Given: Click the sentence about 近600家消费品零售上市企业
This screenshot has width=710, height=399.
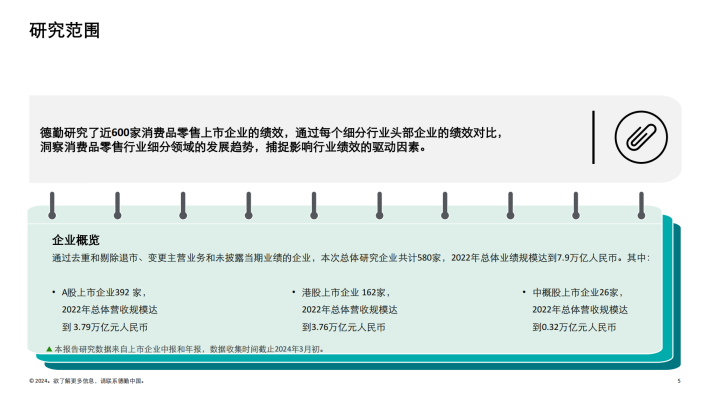Looking at the screenshot, I should [x=271, y=133].
